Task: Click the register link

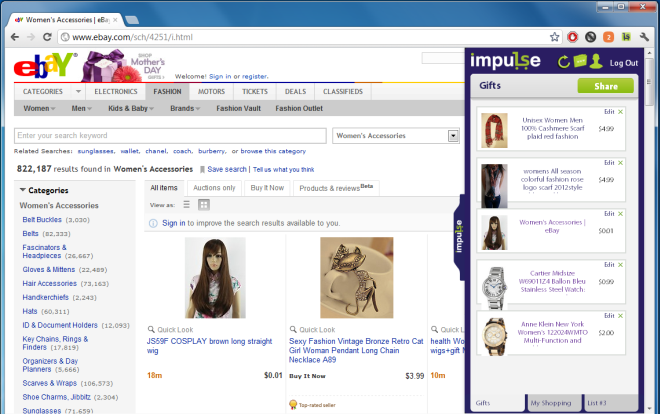Action: point(254,77)
